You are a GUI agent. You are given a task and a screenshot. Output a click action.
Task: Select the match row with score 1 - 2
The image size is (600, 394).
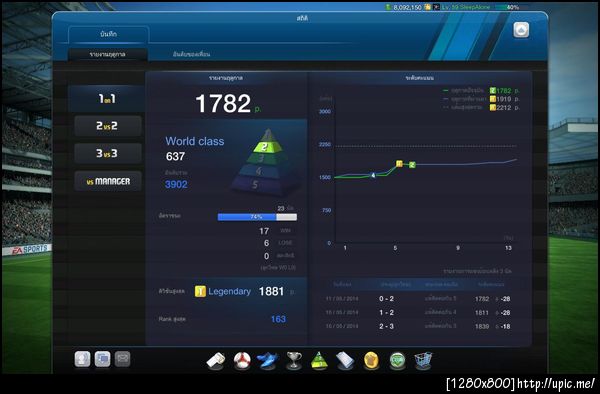[x=419, y=313]
